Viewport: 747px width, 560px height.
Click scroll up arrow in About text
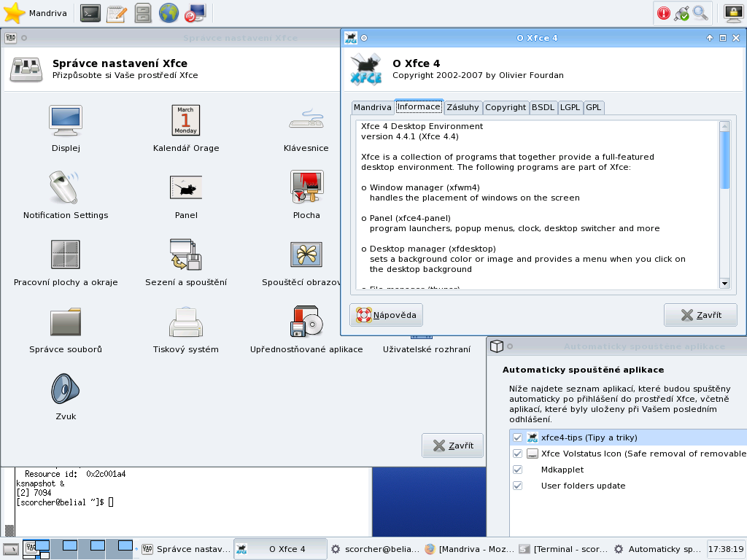point(724,126)
